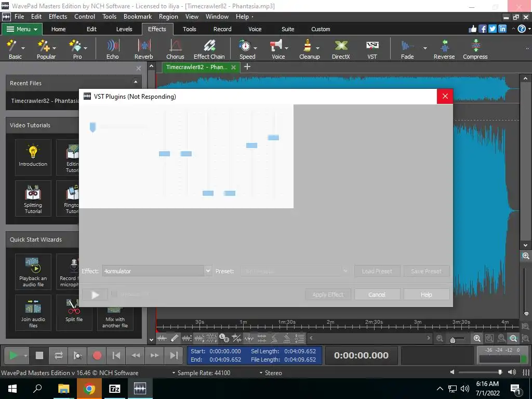Screen dimensions: 532x399
Task: Click the vertical zoom icon beside waveform
Action: click(526, 256)
